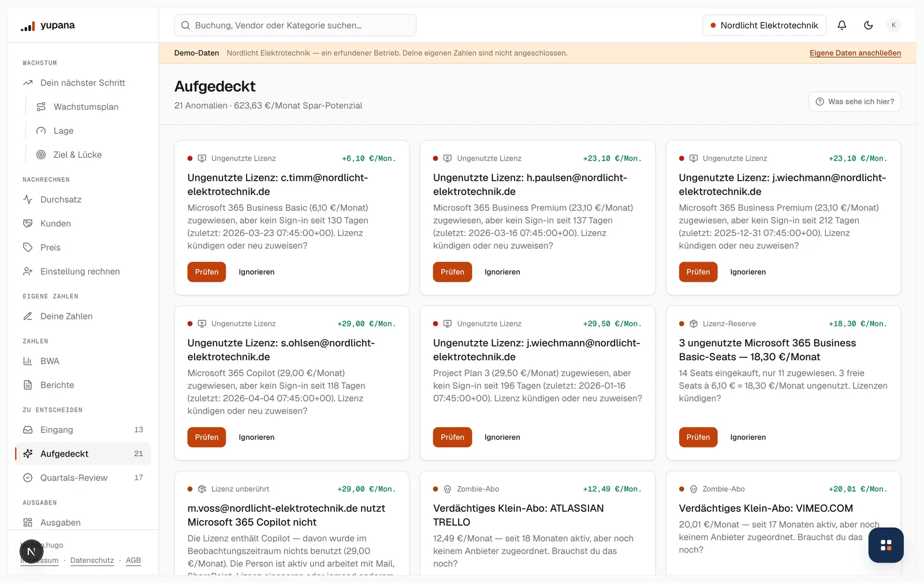Click the Preis tag icon
The height and width of the screenshot is (583, 924).
tap(28, 248)
